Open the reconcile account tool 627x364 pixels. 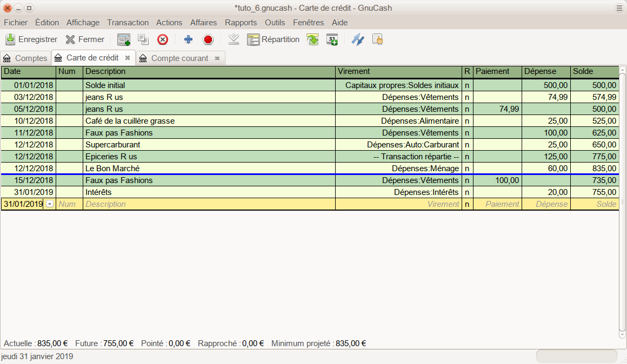(x=358, y=39)
